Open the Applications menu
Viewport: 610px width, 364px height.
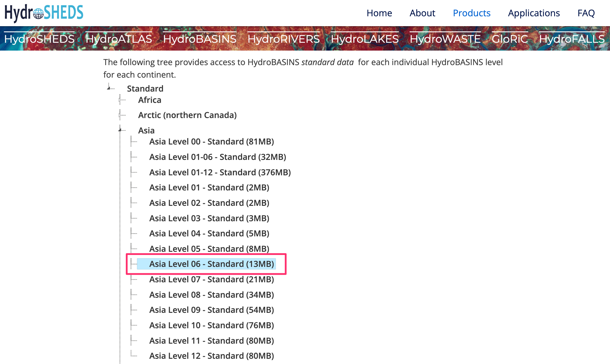534,13
